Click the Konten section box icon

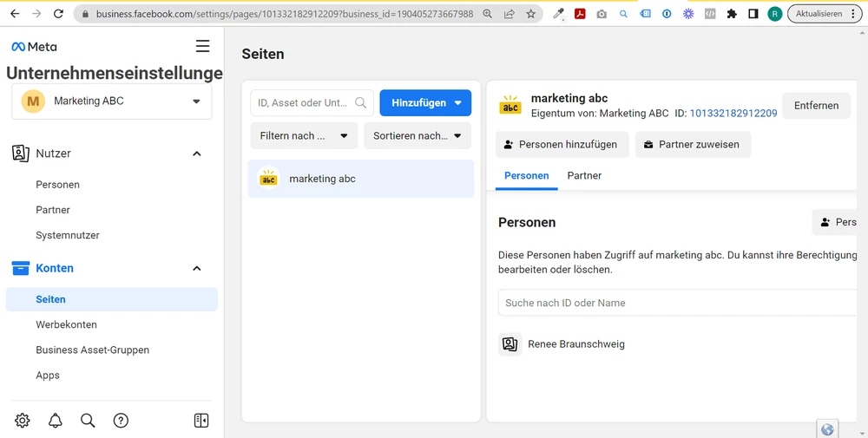click(x=21, y=268)
